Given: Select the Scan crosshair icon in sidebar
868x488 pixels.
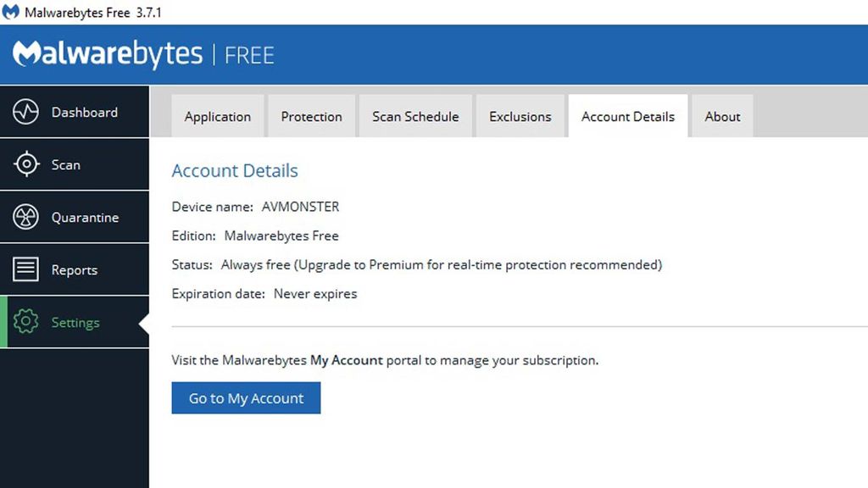Looking at the screenshot, I should pos(26,164).
